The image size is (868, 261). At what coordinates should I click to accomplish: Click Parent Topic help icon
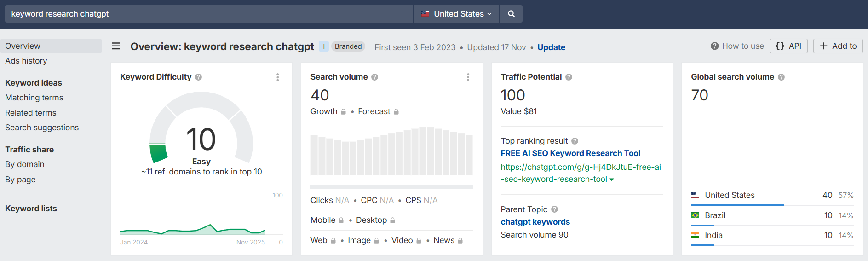coord(554,209)
